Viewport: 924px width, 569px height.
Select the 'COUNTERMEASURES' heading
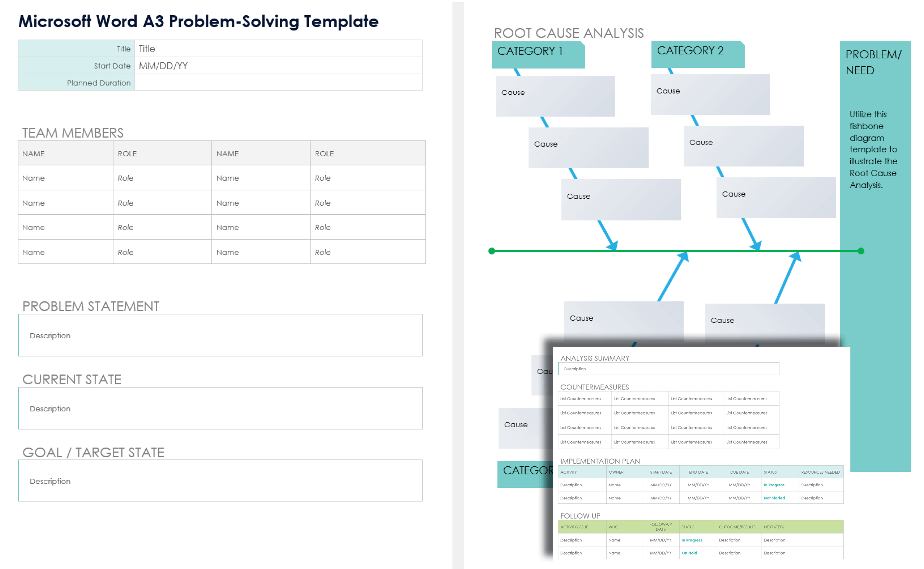pyautogui.click(x=594, y=387)
